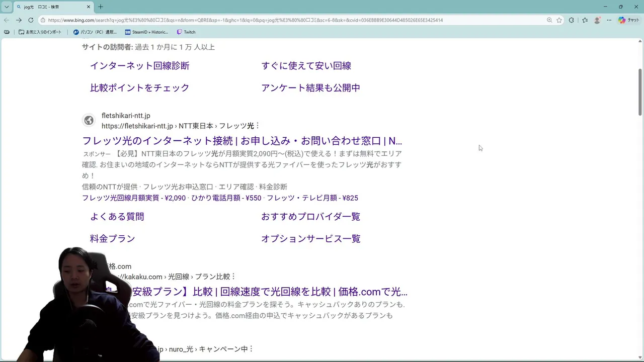Image resolution: width=644 pixels, height=362 pixels.
Task: Open よくある質問 sitelink
Action: pyautogui.click(x=117, y=217)
